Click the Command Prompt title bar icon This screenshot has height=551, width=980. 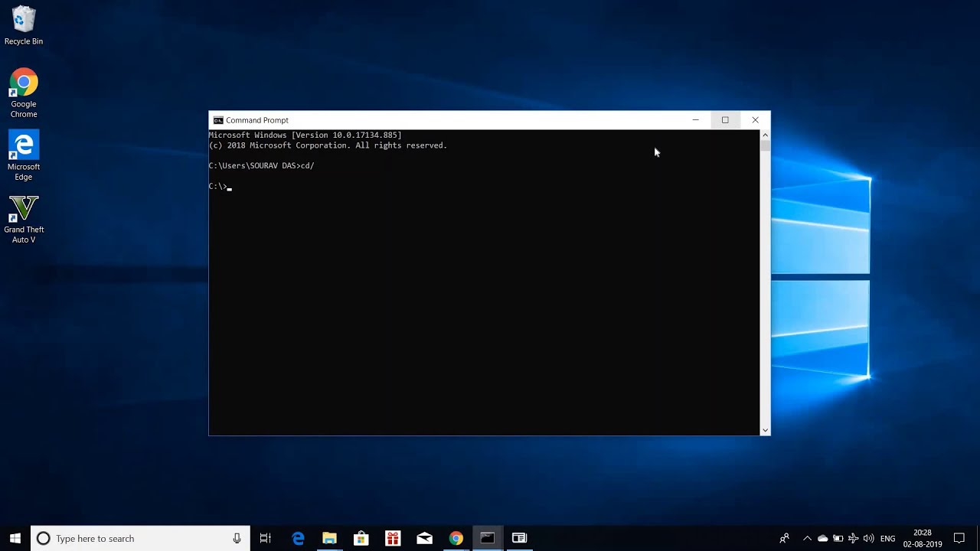point(218,120)
